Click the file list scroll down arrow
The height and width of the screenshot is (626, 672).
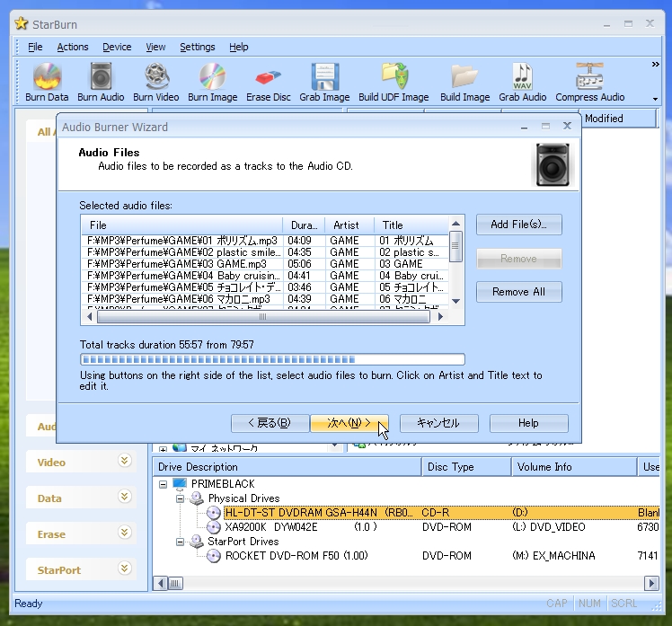[x=456, y=301]
